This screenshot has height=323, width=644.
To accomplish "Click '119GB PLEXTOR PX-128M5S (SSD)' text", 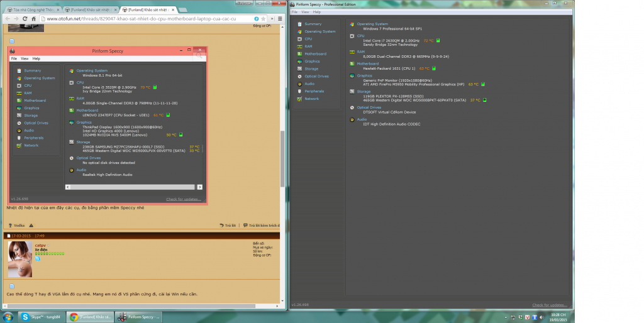I will tap(393, 96).
